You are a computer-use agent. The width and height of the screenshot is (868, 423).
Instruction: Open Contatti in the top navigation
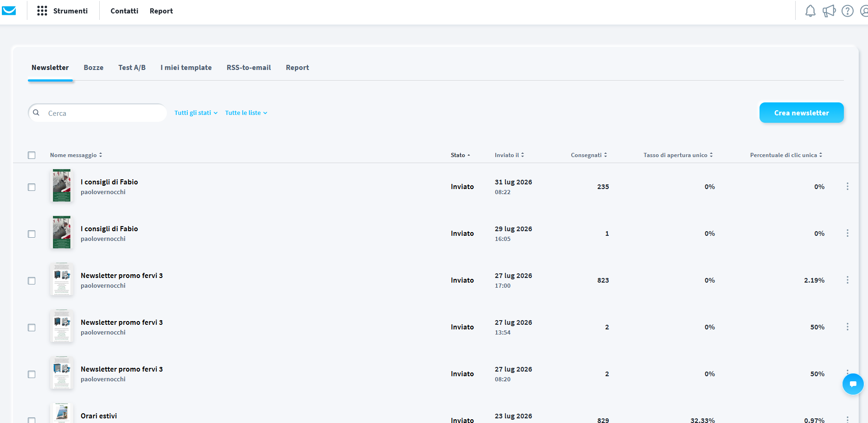coord(124,11)
